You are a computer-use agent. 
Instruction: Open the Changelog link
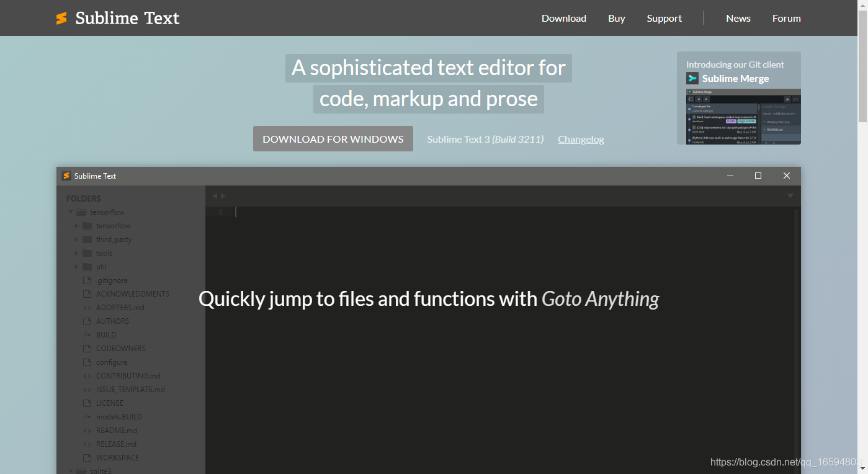581,139
